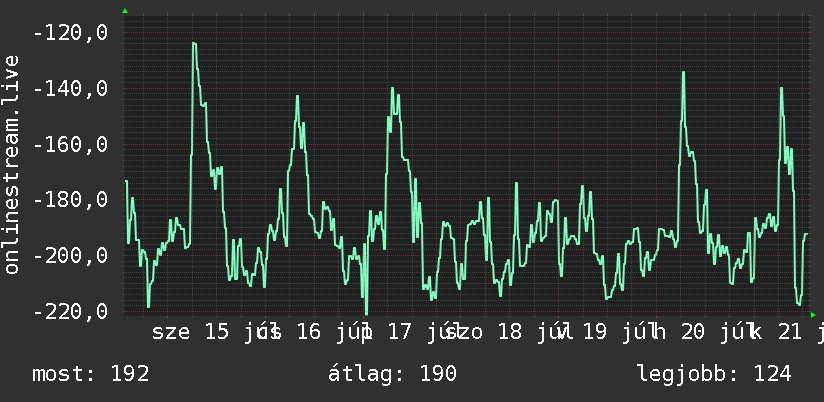824x402 pixels.
Task: Click the -160,0 y-axis label
Action: tap(70, 145)
